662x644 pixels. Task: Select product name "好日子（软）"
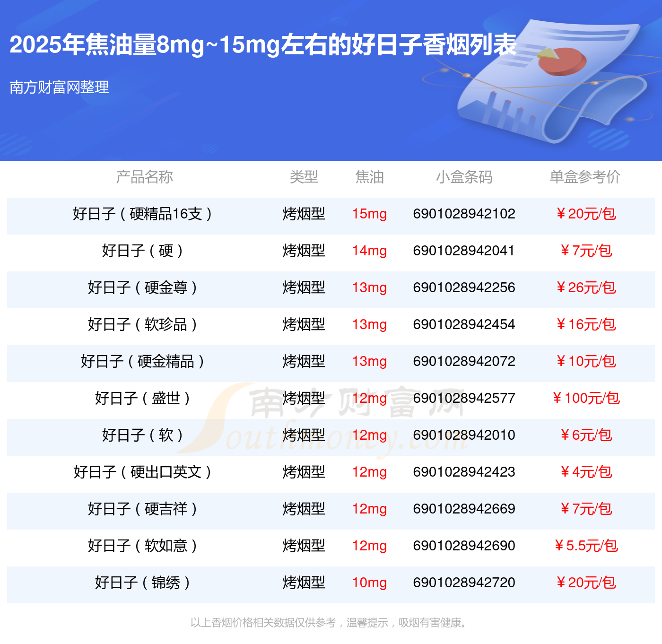pos(142,435)
